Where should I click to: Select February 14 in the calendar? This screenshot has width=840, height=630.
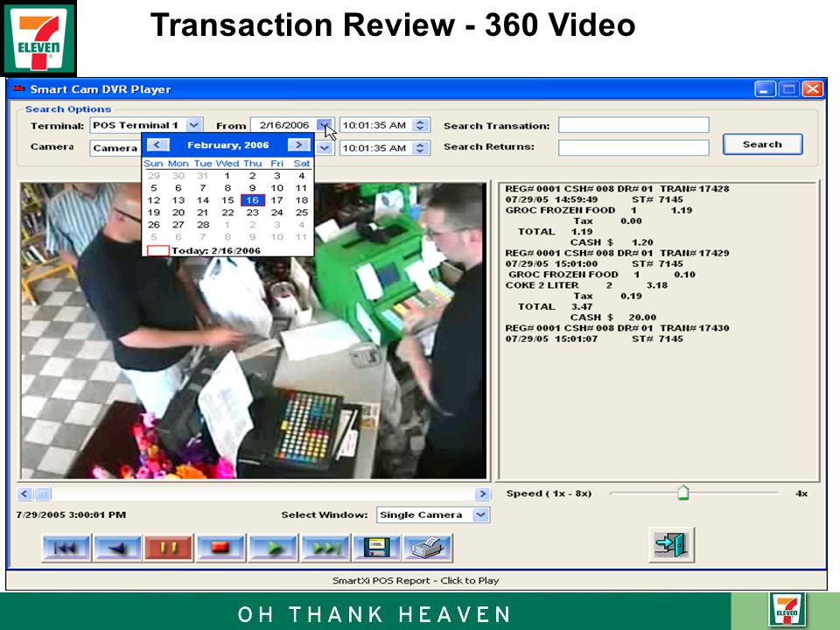202,200
